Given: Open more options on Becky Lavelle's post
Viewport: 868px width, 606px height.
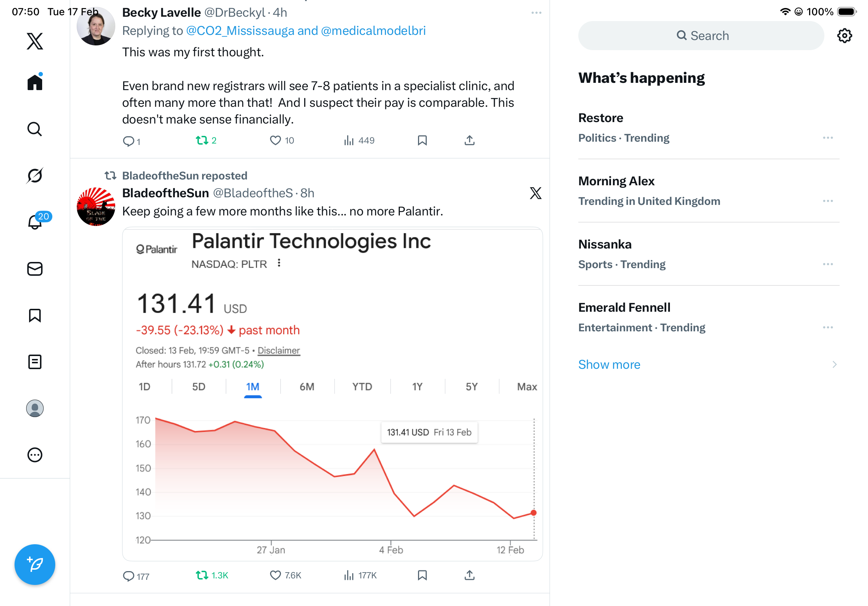Looking at the screenshot, I should coord(536,13).
